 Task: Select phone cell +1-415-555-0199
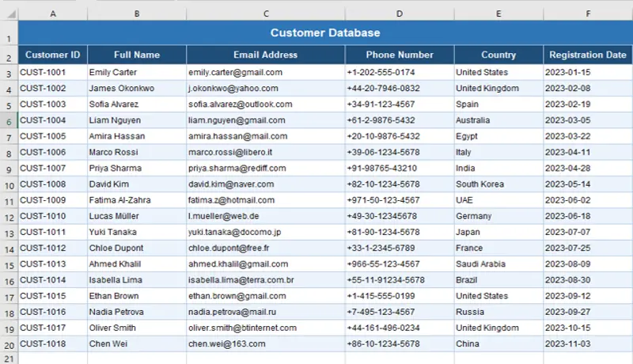click(400, 296)
